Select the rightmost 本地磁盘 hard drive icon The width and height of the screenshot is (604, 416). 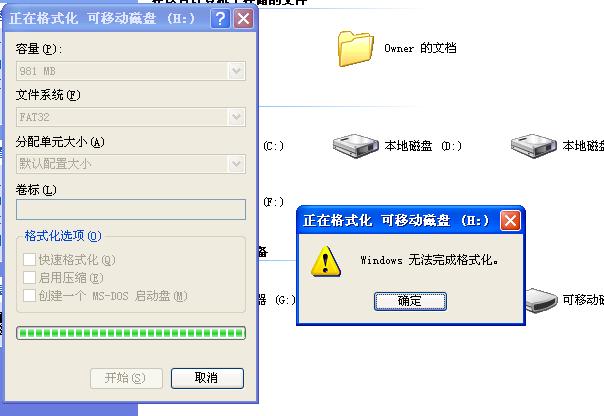534,146
